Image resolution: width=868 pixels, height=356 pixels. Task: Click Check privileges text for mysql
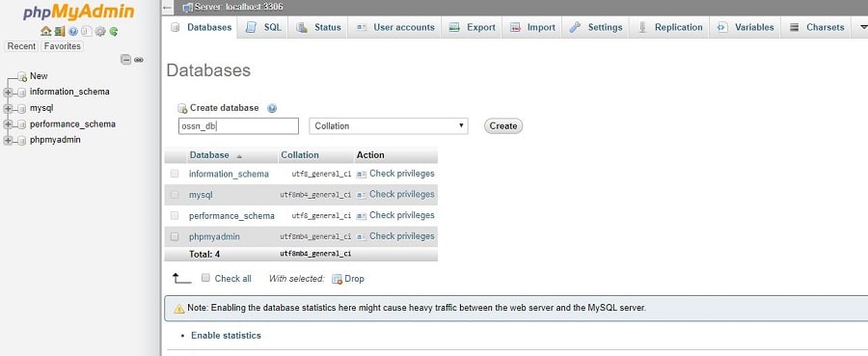click(x=402, y=194)
